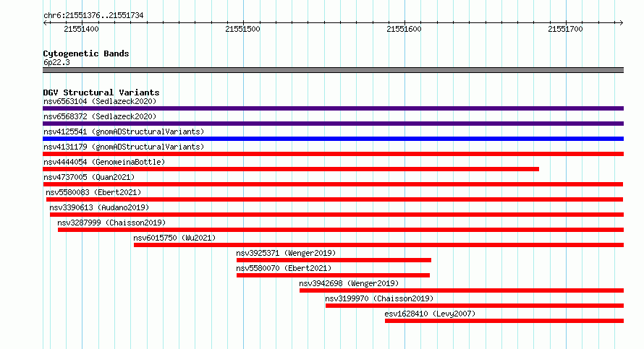Open the nsv4737005 (Quan2021) label

point(89,177)
